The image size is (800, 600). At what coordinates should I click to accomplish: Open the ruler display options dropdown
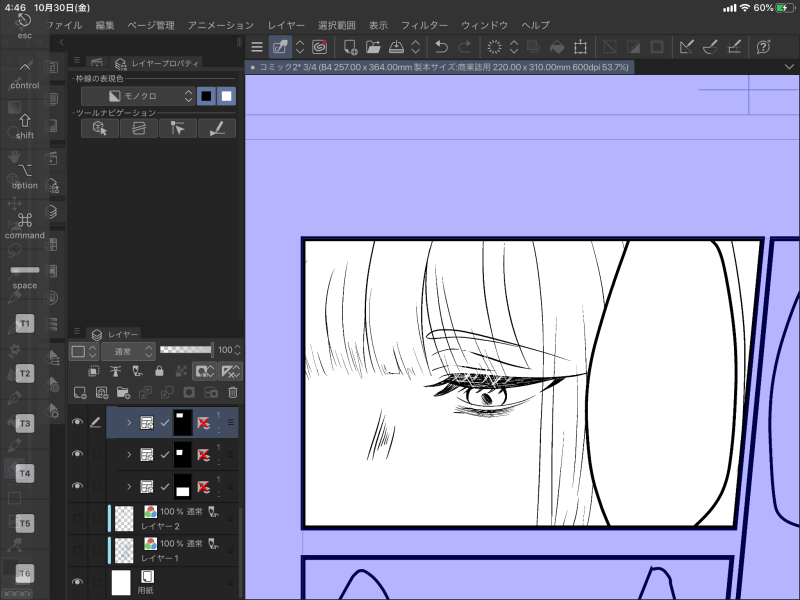point(230,371)
